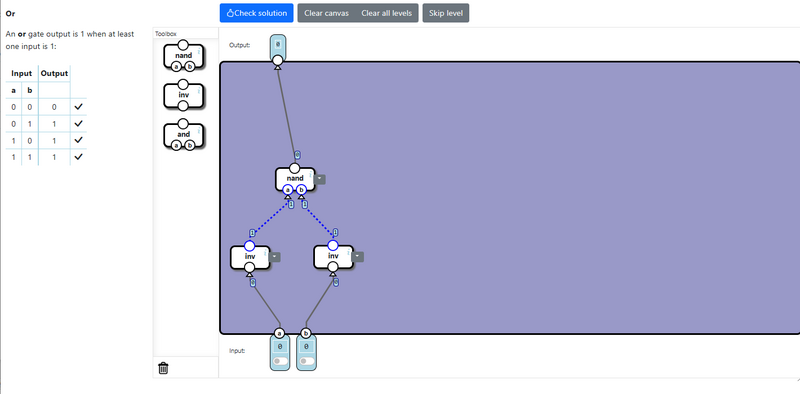800x394 pixels.
Task: Click the info icon on toolbox and gate
Action: (x=199, y=131)
